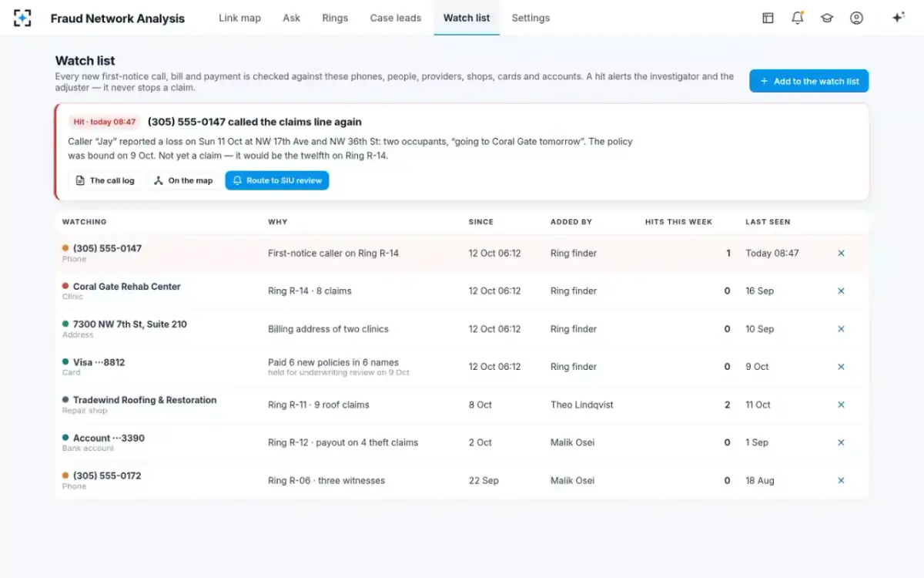Sort by the Why column header

pos(277,222)
